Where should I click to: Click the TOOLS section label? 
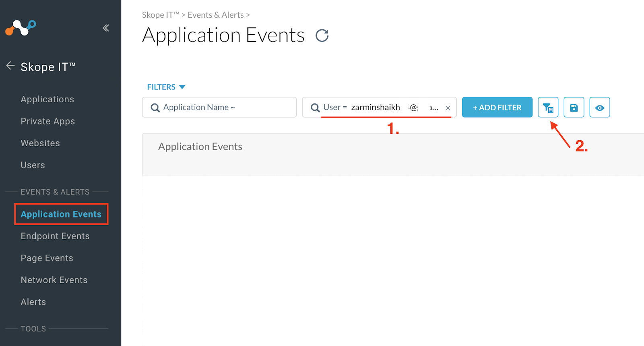[x=33, y=329]
